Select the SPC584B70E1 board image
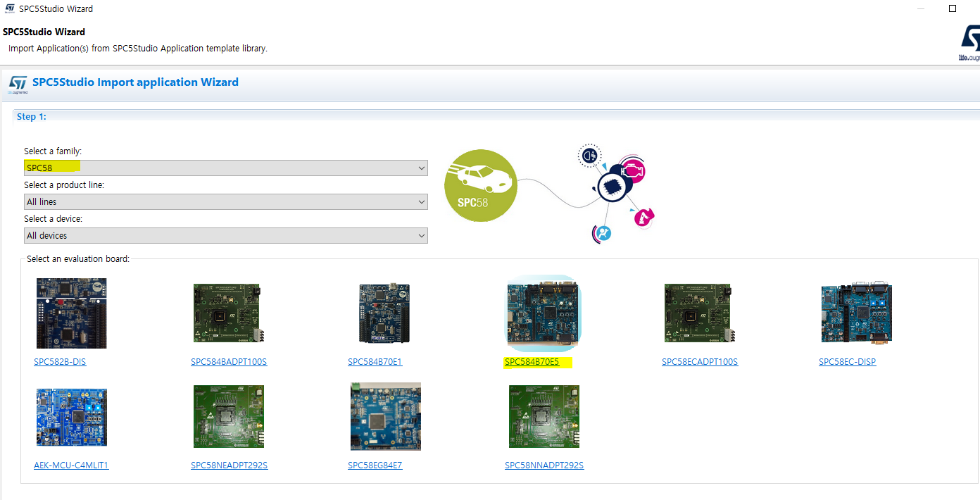The height and width of the screenshot is (500, 980). (x=384, y=313)
